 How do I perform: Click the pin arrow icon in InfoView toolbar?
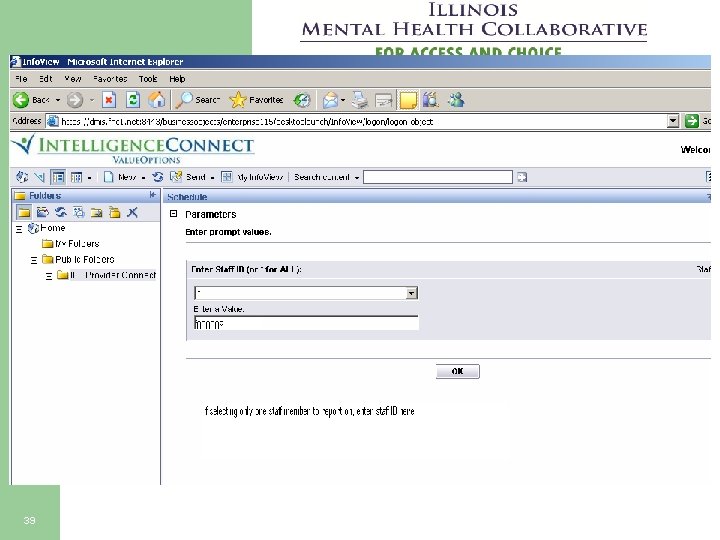pos(39,177)
